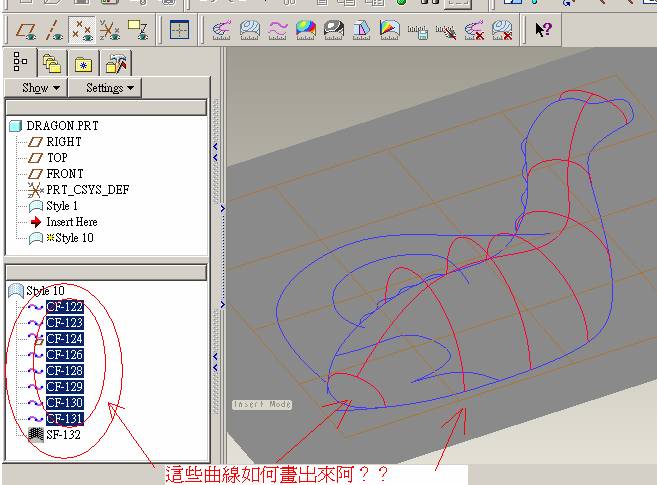Screen dimensions: 657x485
Task: Open the Saved Analysis tool
Action: pyautogui.click(x=418, y=31)
